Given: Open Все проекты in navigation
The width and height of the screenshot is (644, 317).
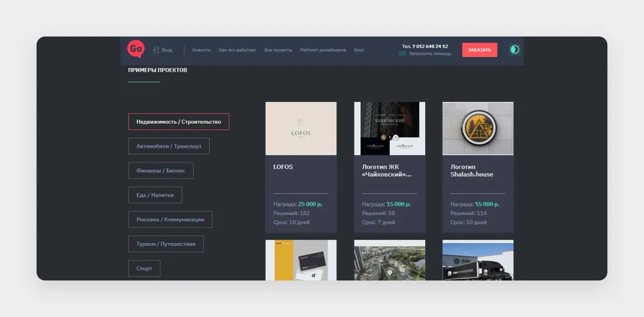Looking at the screenshot, I should [278, 50].
